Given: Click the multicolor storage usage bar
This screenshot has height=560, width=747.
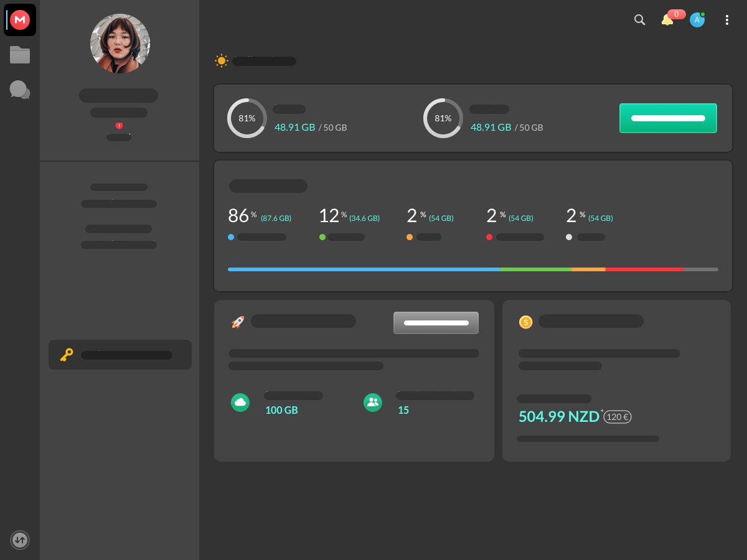Looking at the screenshot, I should pos(473,269).
